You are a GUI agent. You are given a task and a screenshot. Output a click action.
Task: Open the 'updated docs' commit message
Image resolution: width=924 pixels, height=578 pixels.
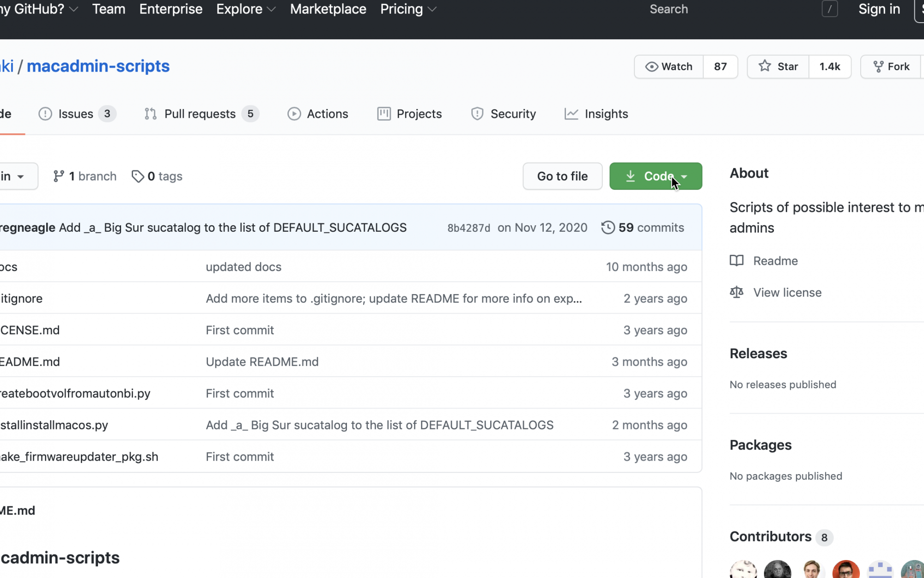coord(243,267)
